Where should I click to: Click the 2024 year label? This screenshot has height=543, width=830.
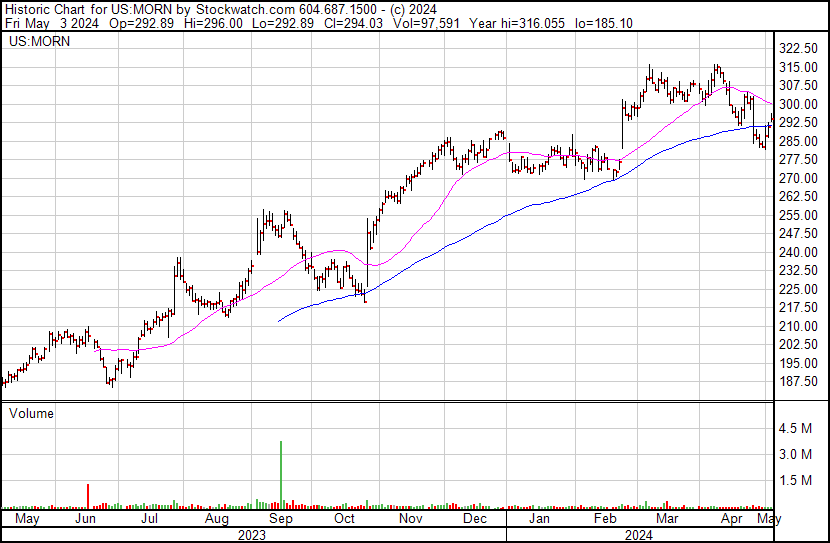pos(640,535)
